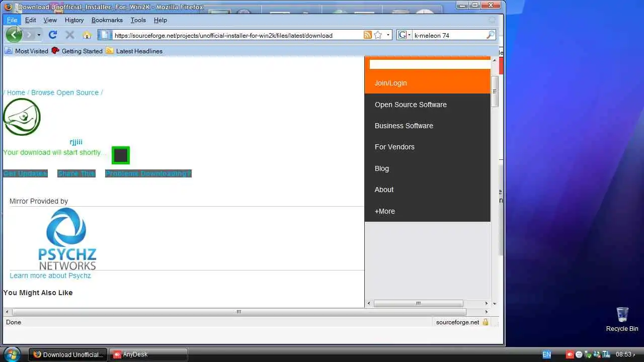644x362 pixels.
Task: Click the green-bordered download square icon
Action: coord(121,155)
